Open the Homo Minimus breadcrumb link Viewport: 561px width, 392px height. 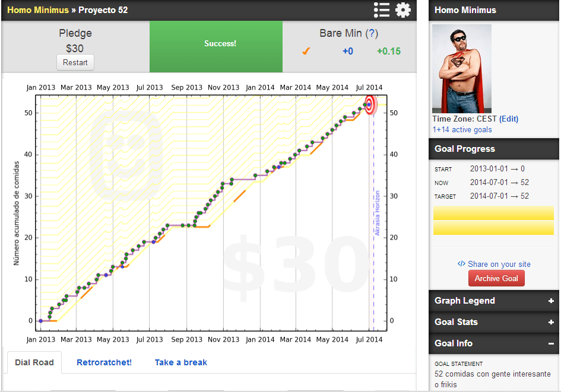coord(38,10)
